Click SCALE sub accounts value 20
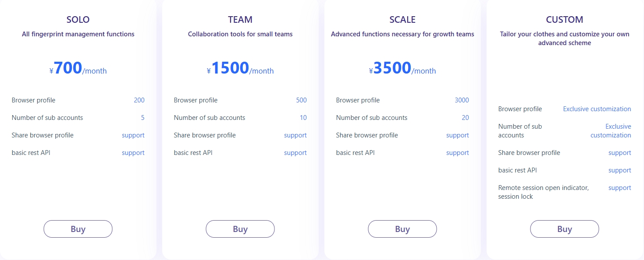Viewport: 644px width, 260px height. (465, 118)
